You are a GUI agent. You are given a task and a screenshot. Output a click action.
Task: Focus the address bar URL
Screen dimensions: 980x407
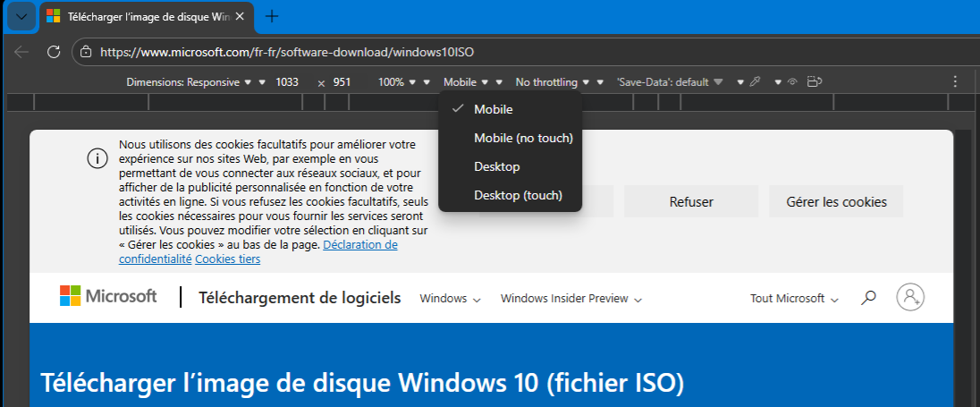pos(287,53)
